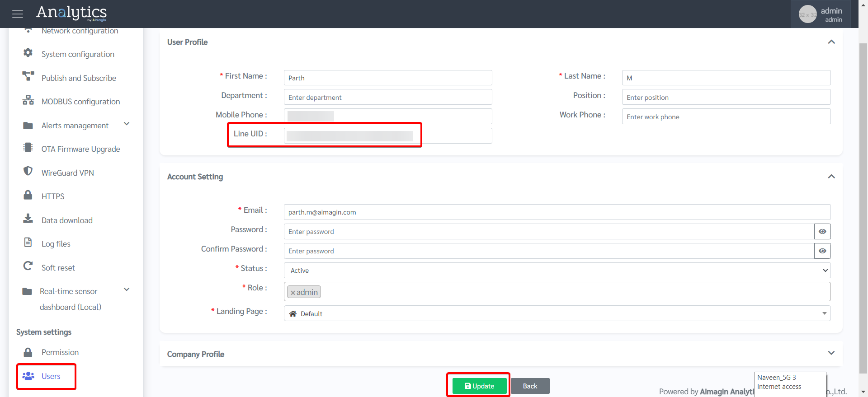Open the Role selection box
868x397 pixels.
(557, 292)
